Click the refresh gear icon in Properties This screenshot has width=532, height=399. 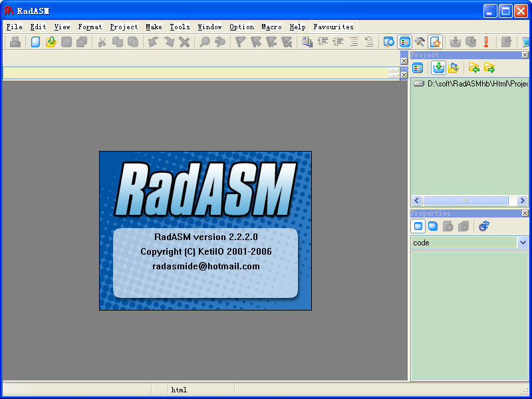coord(483,226)
